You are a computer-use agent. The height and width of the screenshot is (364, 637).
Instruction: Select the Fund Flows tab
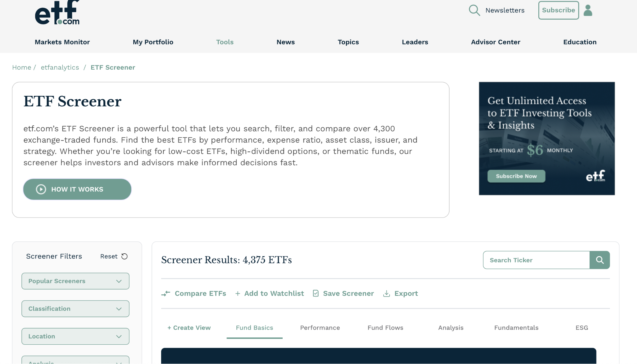pos(385,328)
